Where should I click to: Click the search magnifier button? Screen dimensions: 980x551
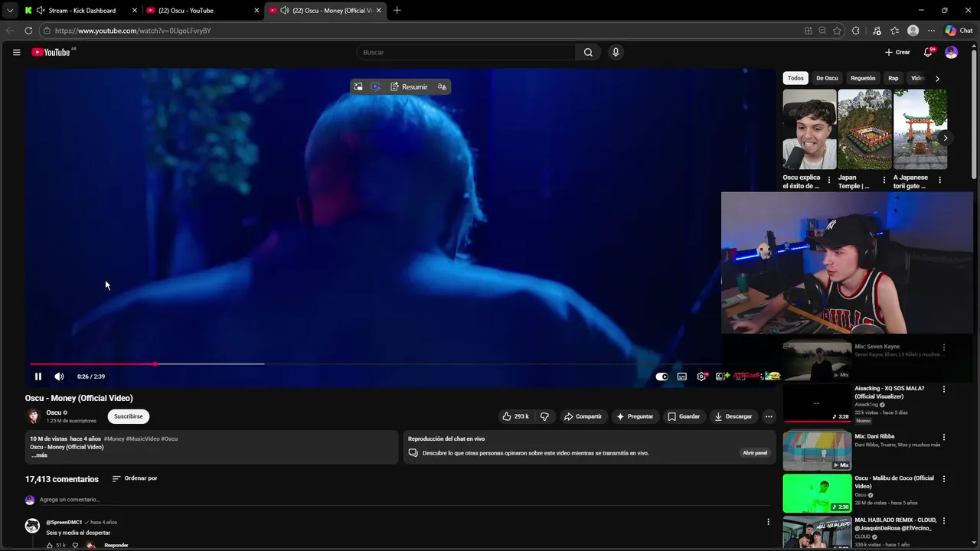coord(588,52)
